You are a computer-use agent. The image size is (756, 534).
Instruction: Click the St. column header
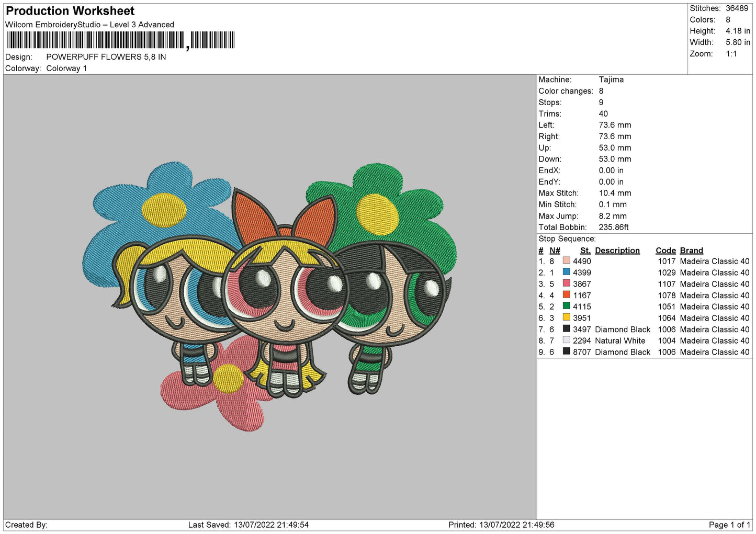[x=585, y=251]
